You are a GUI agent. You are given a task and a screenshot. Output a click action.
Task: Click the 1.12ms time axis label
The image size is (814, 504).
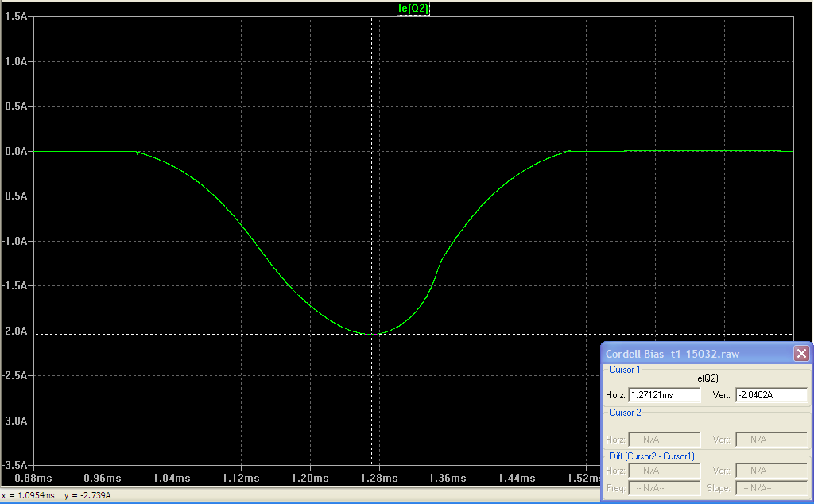coord(240,478)
